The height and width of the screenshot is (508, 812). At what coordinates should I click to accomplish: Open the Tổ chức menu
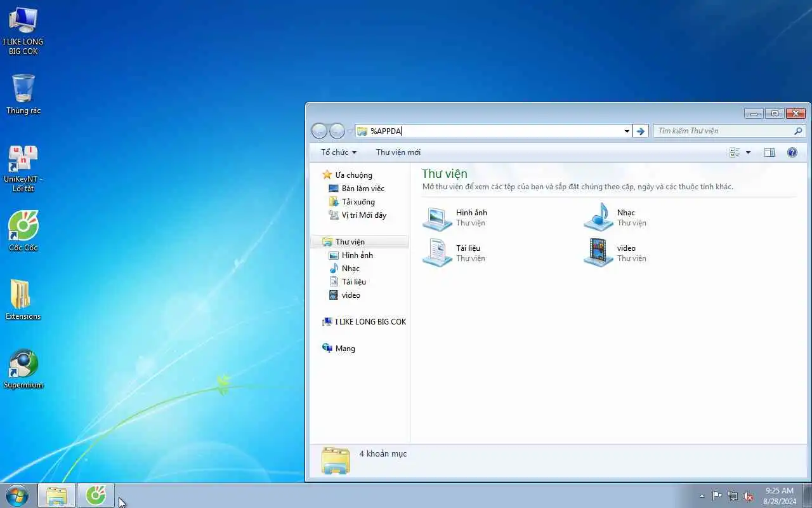339,152
